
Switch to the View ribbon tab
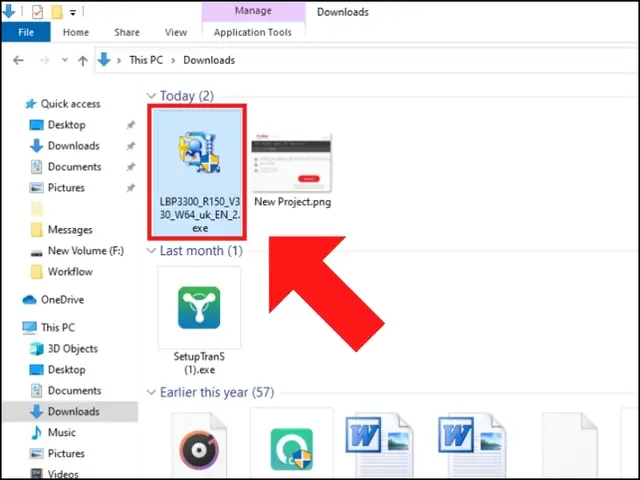point(175,32)
